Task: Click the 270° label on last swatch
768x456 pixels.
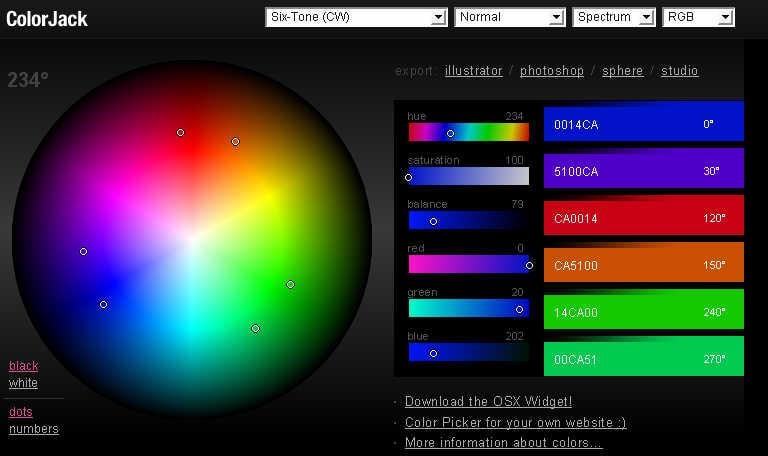Action: 715,359
